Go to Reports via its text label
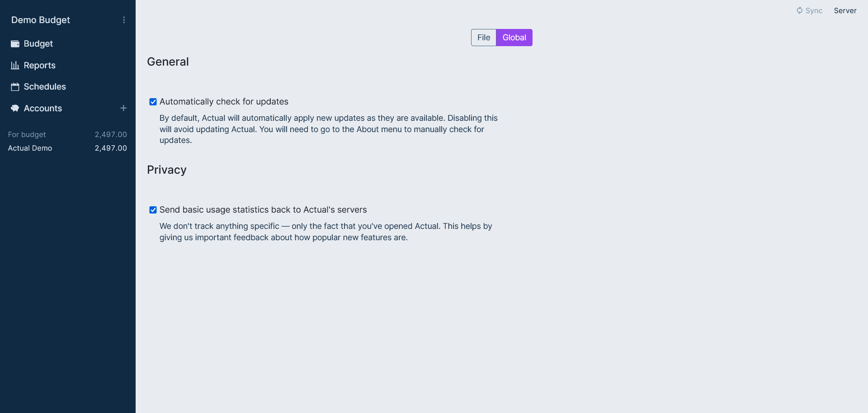The image size is (868, 413). pos(40,65)
